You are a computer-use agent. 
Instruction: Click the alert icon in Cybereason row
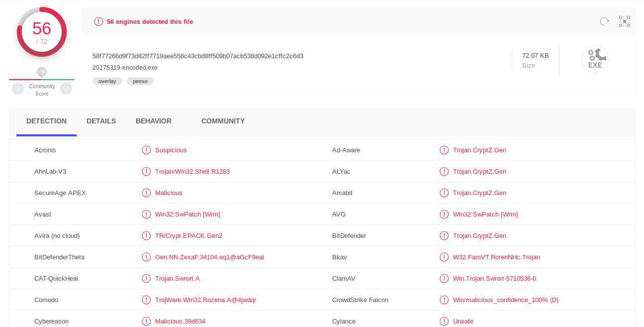pos(146,321)
